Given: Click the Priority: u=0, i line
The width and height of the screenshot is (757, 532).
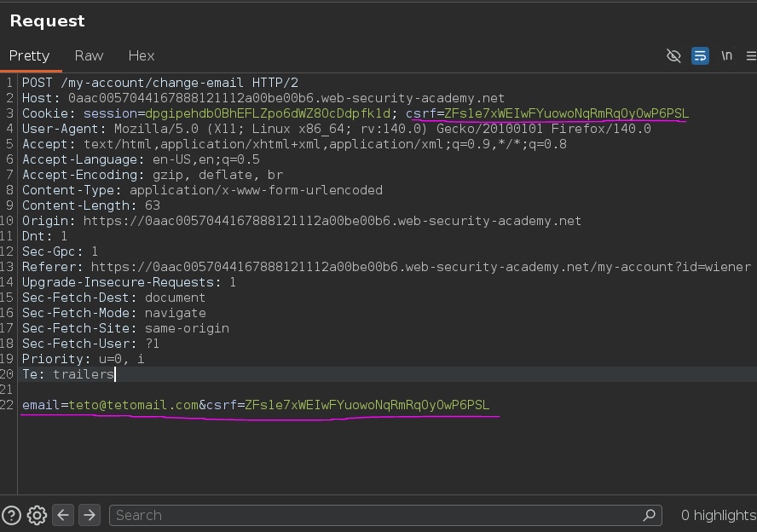Looking at the screenshot, I should pyautogui.click(x=83, y=359).
